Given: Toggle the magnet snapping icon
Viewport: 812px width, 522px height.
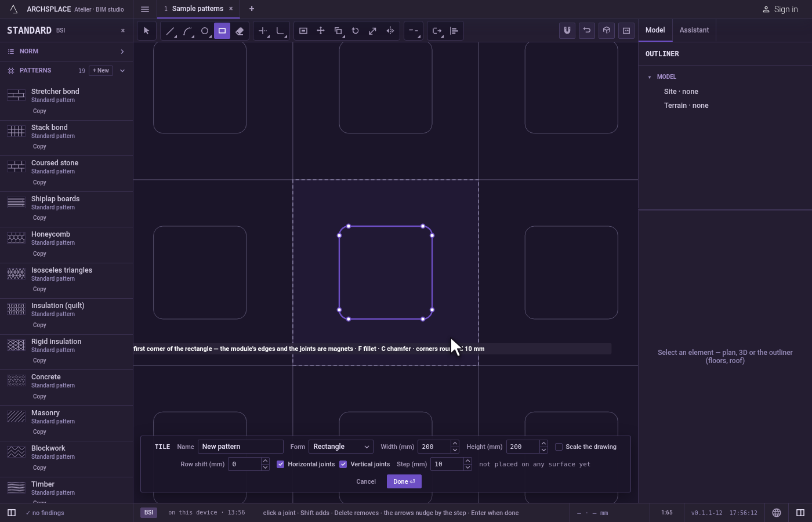Looking at the screenshot, I should click(x=567, y=31).
